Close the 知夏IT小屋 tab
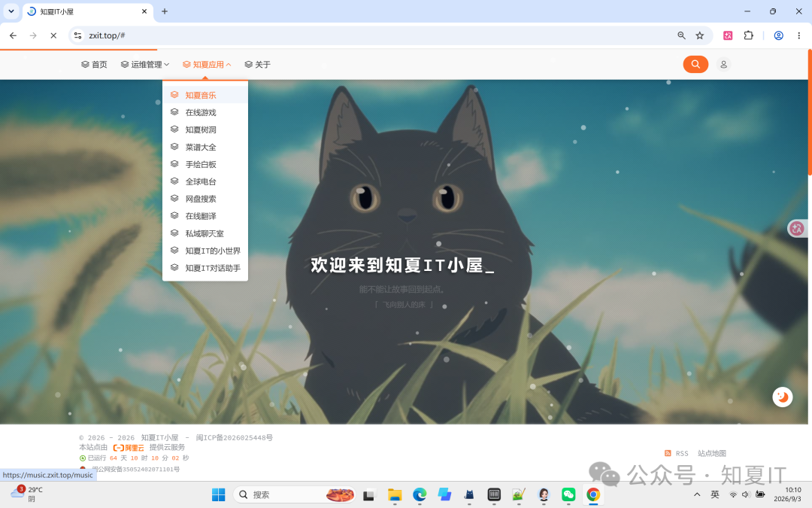Screen dimensions: 812x508 click(x=144, y=11)
